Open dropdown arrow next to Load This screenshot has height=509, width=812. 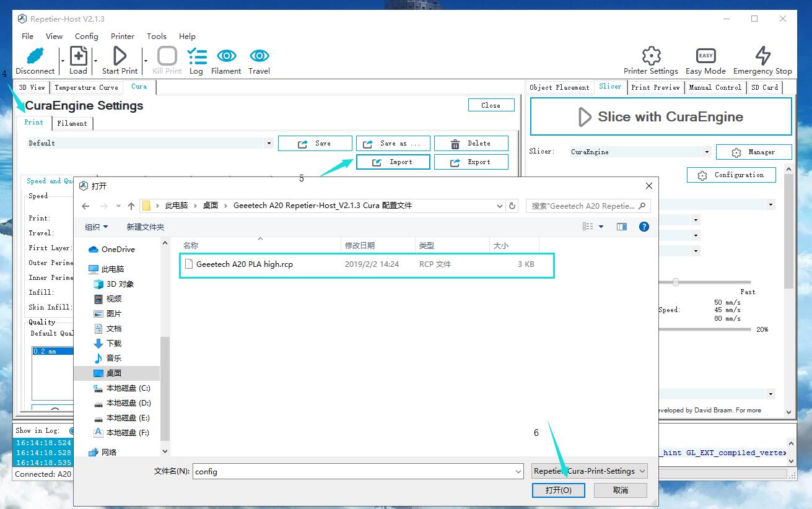(95, 61)
